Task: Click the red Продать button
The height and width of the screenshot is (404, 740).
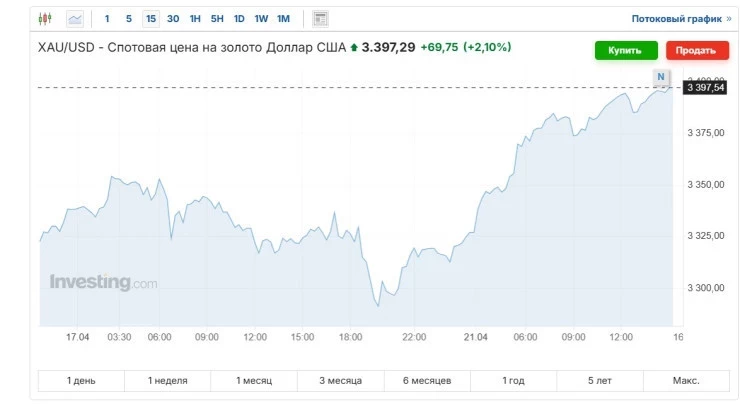Action: (698, 50)
